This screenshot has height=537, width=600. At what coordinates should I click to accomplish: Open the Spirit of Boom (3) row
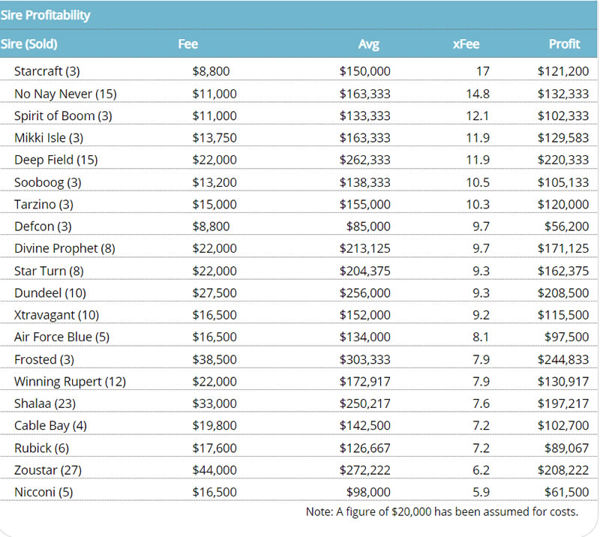[64, 116]
